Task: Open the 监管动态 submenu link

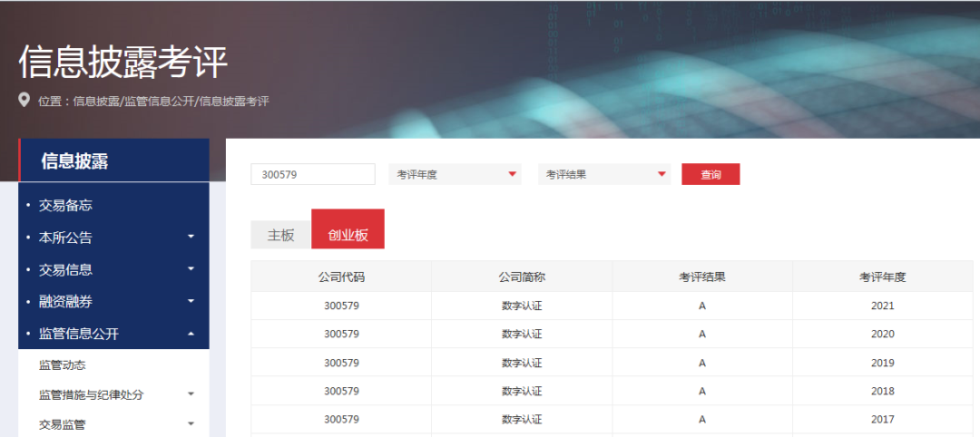Action: [63, 365]
